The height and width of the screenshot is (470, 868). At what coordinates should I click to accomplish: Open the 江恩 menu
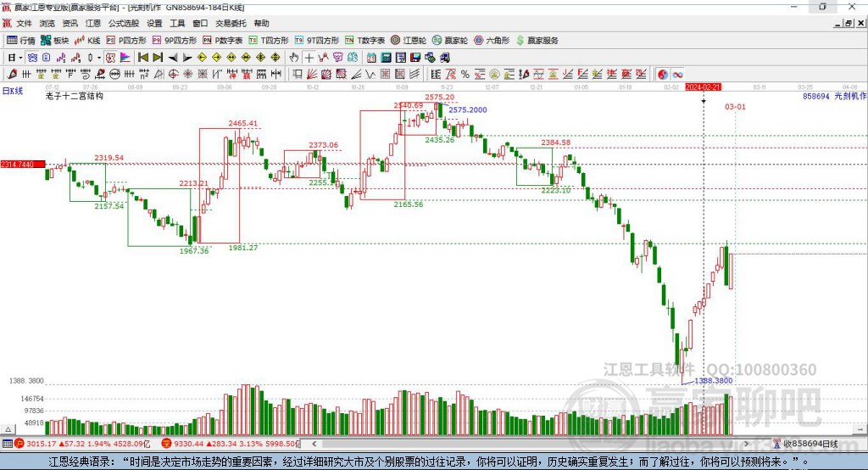[93, 23]
